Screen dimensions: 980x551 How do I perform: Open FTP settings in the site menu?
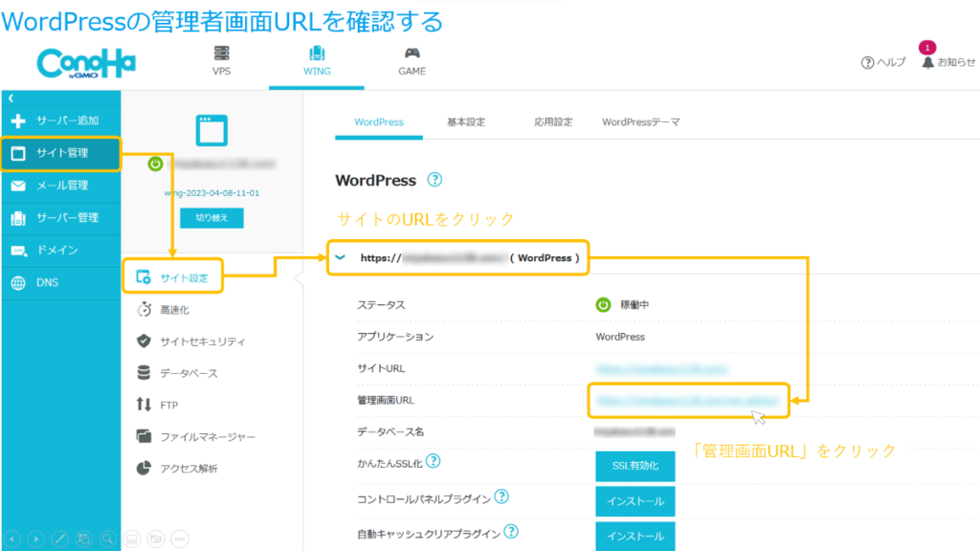(157, 406)
